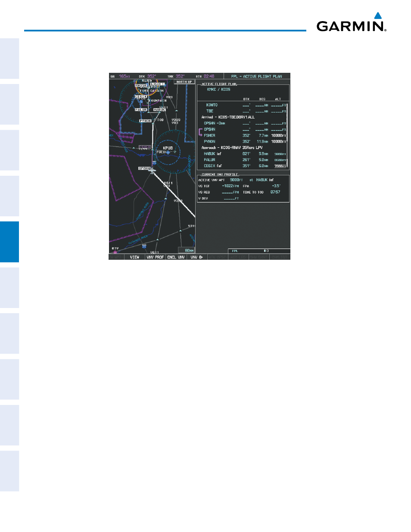Click the HABUK altitude 9000FT value

(280, 154)
